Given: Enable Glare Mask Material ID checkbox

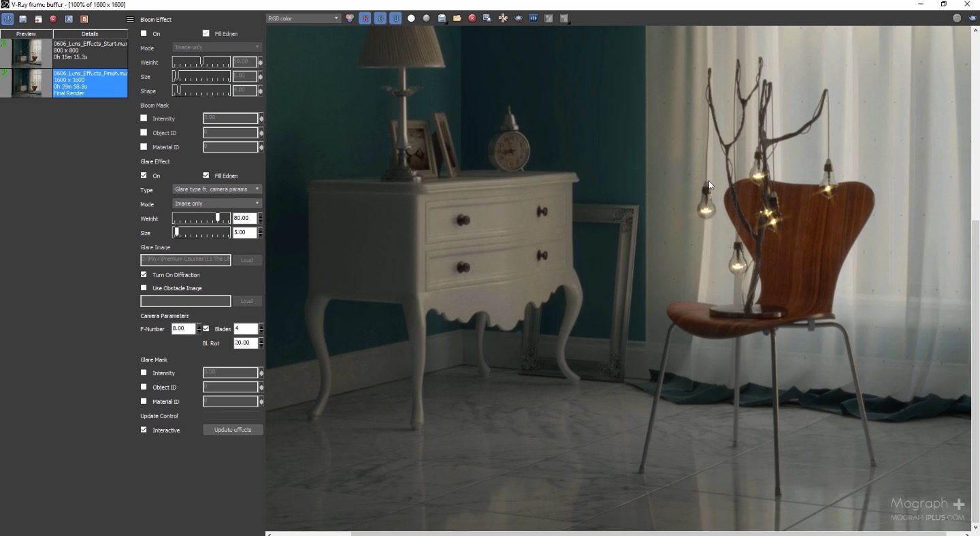Looking at the screenshot, I should [x=144, y=401].
